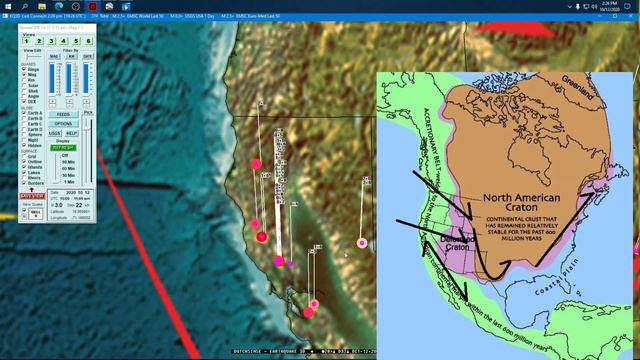
Task: Open the FEEDS button
Action: point(64,114)
